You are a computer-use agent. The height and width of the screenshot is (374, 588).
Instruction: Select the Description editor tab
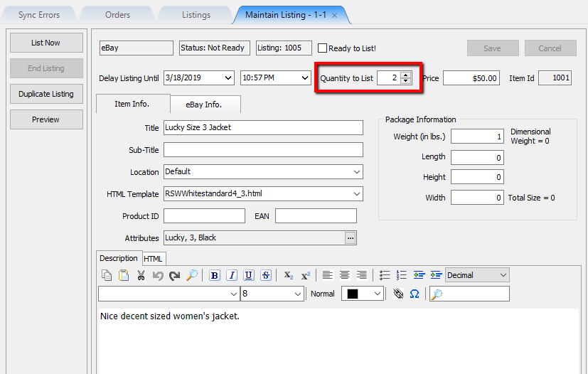coord(119,258)
